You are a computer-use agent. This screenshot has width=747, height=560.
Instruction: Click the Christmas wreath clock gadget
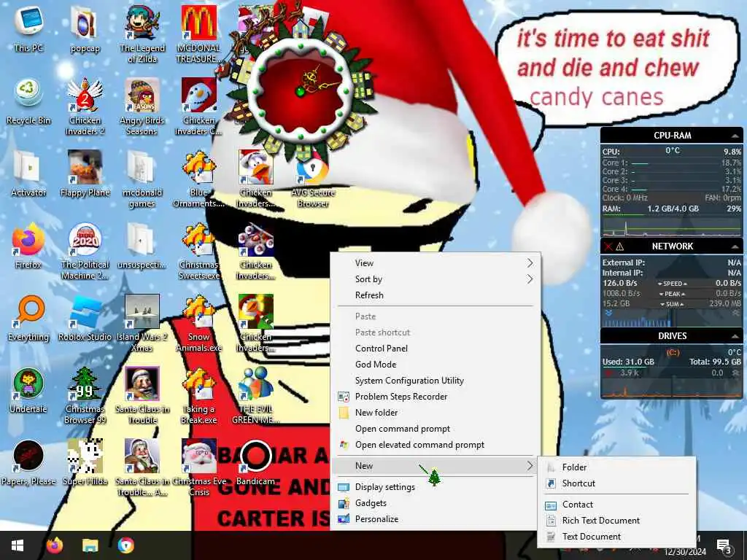tap(301, 90)
